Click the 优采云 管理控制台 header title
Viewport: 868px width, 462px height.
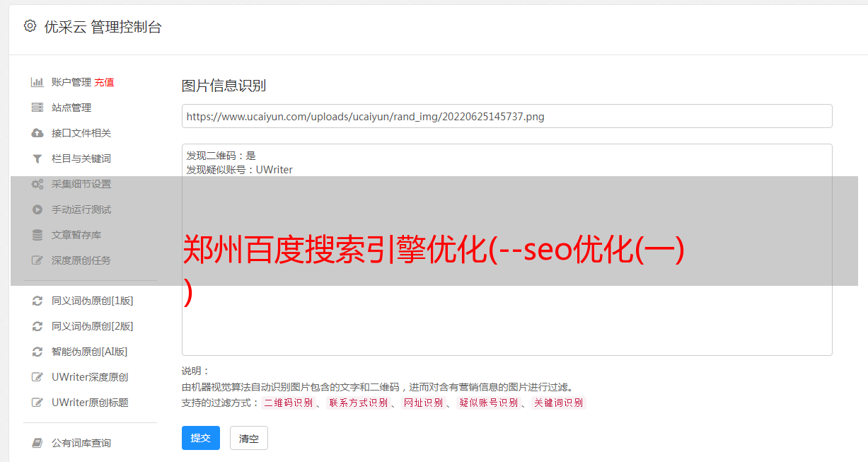click(x=103, y=27)
